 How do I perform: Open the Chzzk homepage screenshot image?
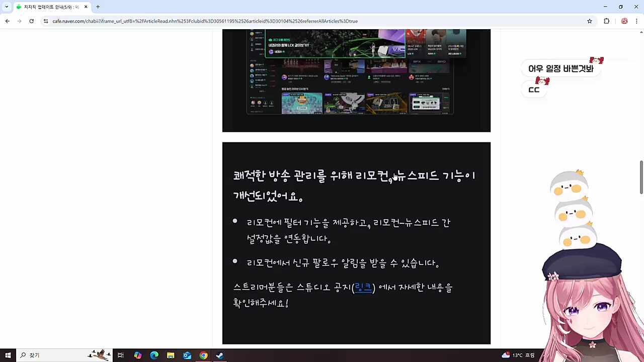tap(356, 80)
